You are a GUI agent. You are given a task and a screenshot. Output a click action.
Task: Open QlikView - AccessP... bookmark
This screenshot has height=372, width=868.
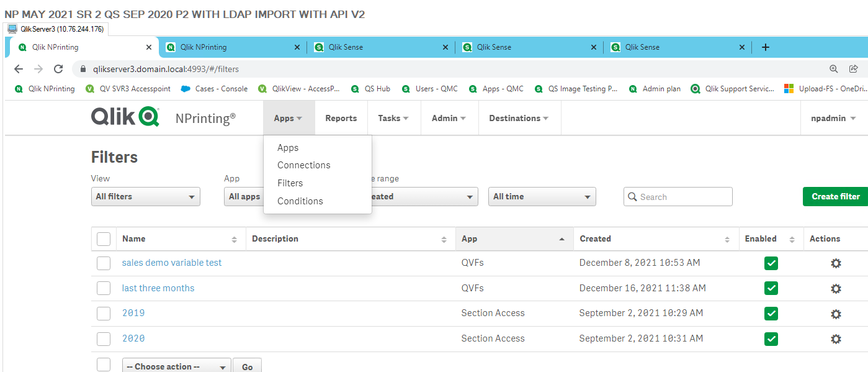tap(299, 89)
